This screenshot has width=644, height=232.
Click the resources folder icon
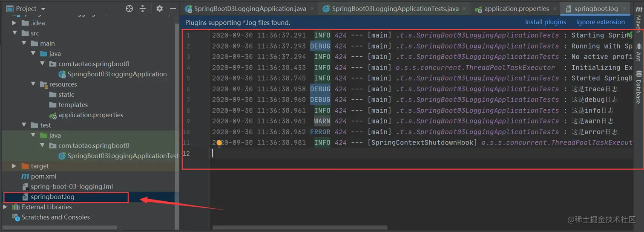point(44,84)
